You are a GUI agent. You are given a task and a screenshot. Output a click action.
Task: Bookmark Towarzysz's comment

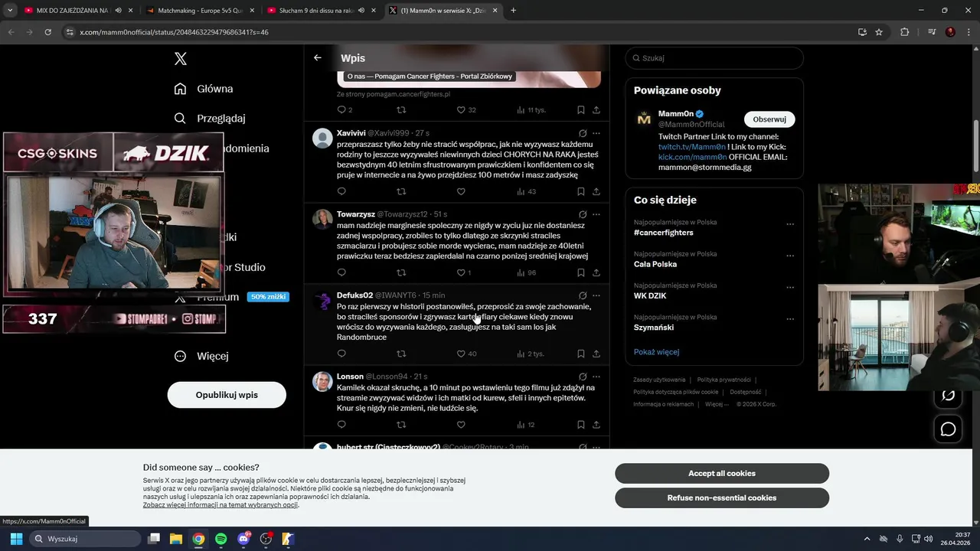tap(581, 272)
